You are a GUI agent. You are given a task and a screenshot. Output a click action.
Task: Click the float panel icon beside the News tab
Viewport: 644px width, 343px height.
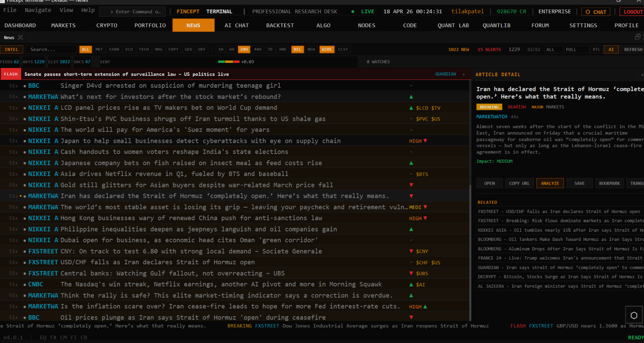pyautogui.click(x=637, y=37)
